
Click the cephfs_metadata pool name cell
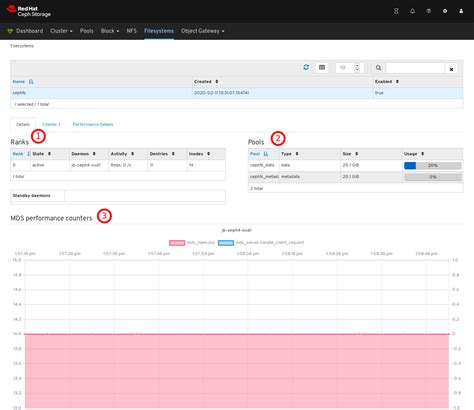coord(264,177)
